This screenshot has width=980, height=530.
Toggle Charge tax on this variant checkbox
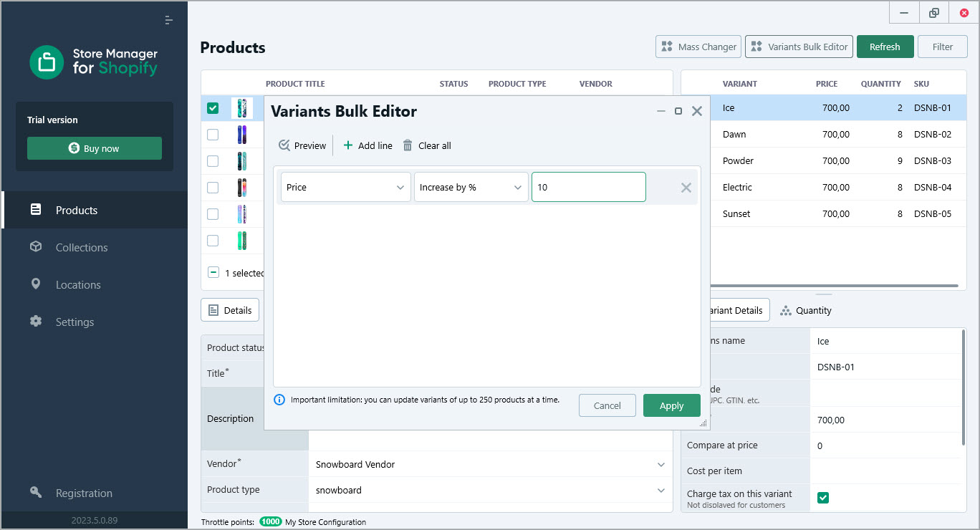(x=823, y=497)
